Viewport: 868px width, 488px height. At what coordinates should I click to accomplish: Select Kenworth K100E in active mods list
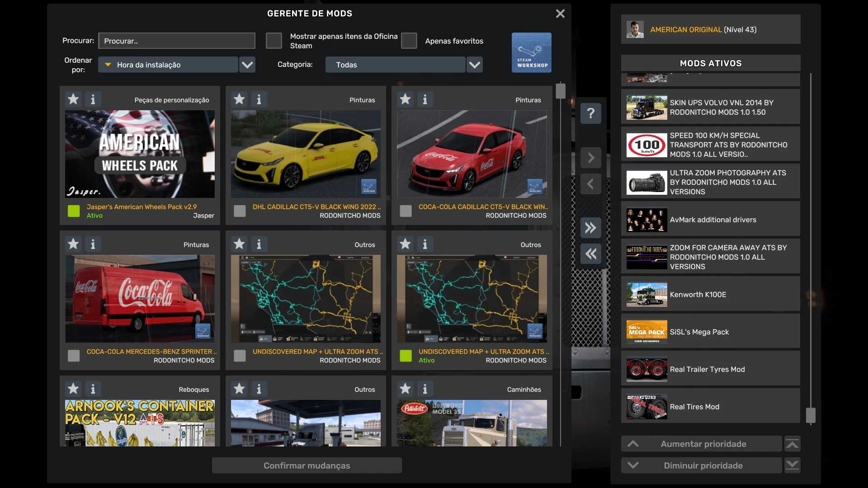tap(710, 295)
